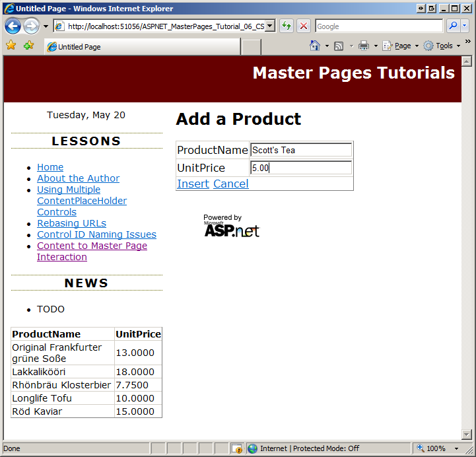Click the address bar URL field
This screenshot has width=476, height=457.
(160, 26)
